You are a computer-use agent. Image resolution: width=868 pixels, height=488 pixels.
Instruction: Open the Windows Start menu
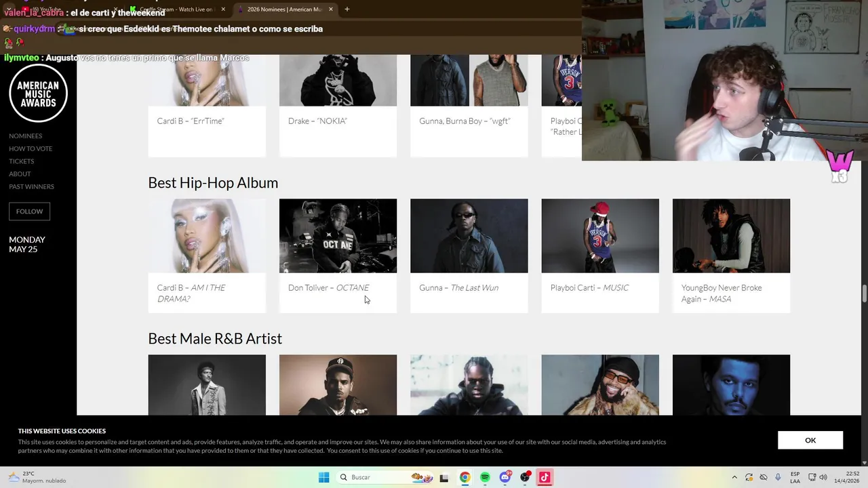pyautogui.click(x=324, y=477)
